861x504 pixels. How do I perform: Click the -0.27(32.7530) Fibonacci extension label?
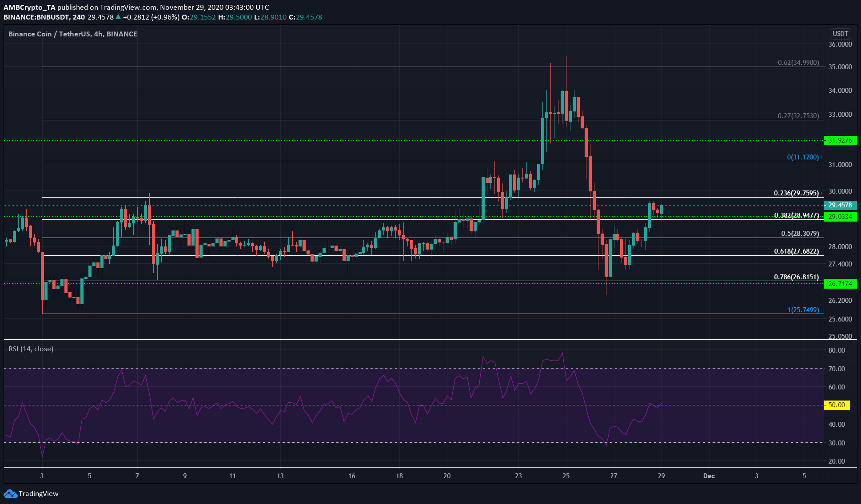click(797, 116)
